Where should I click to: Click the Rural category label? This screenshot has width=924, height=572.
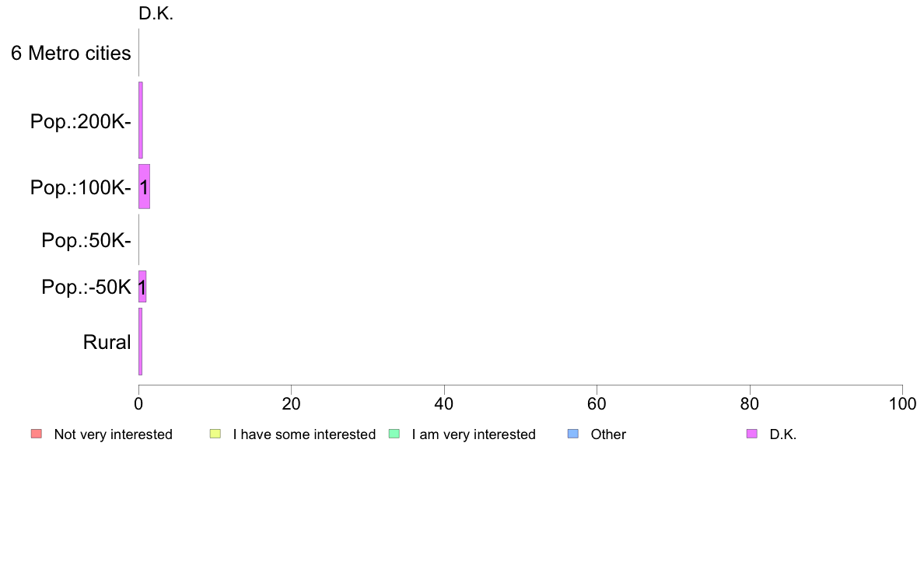click(107, 342)
